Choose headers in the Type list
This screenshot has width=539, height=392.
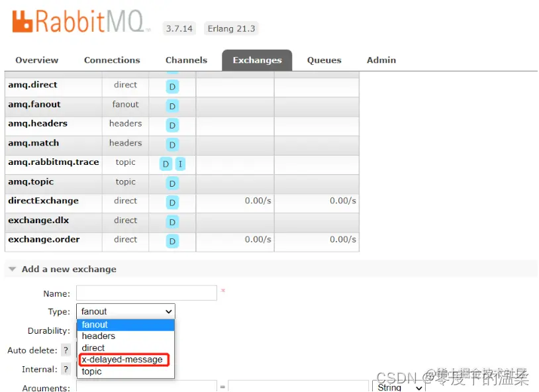pyautogui.click(x=126, y=336)
